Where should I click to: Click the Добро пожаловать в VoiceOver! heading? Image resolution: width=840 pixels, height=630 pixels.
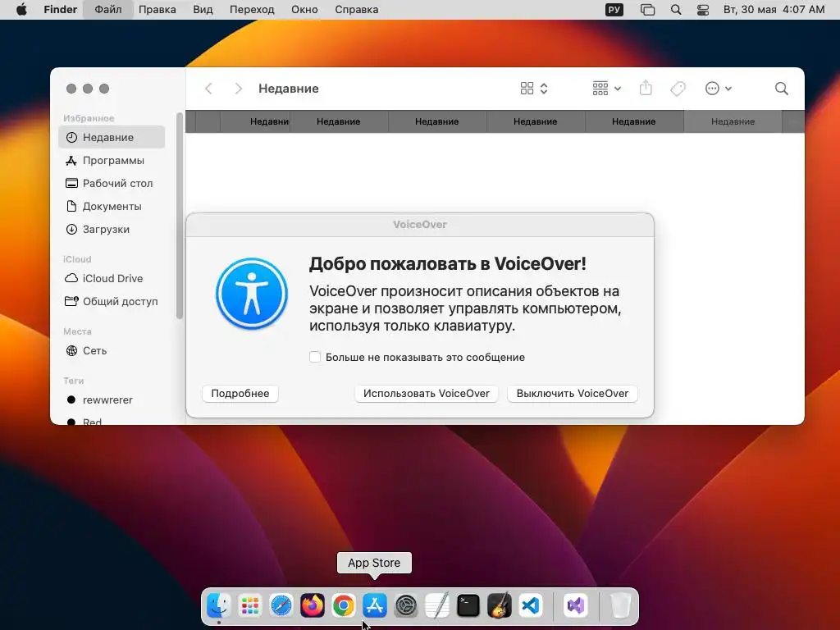click(x=447, y=263)
